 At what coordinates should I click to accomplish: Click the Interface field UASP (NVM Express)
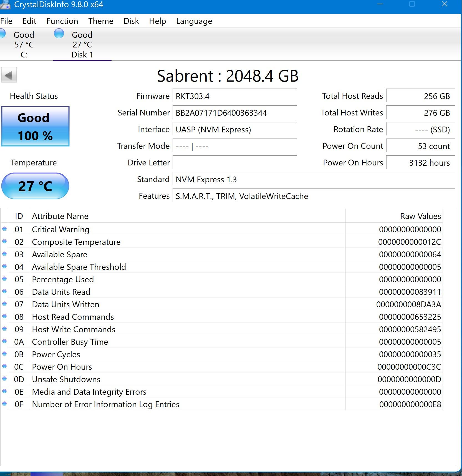(235, 130)
